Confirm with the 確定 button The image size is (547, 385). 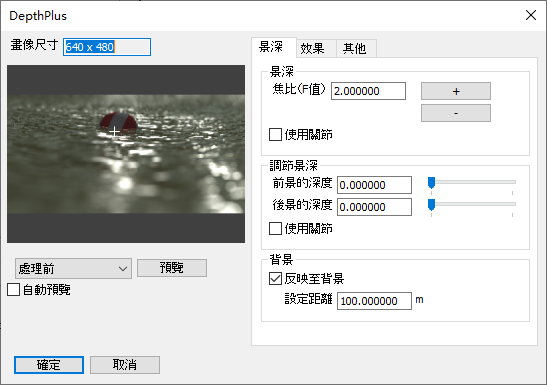point(49,365)
